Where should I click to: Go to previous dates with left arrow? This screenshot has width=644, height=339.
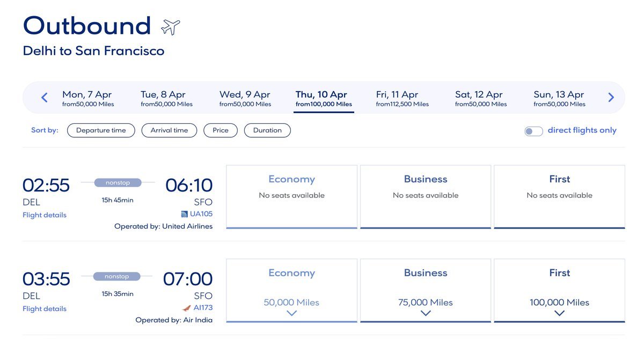point(45,98)
